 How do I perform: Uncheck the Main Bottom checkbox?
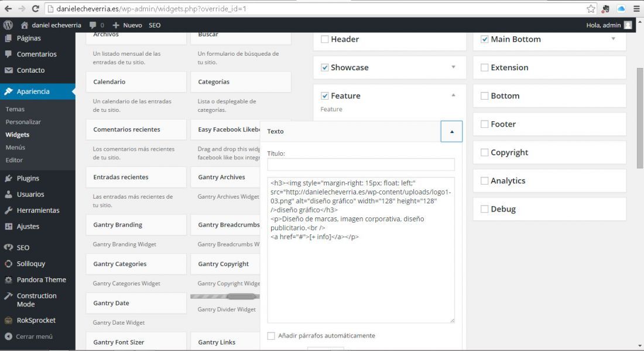(x=485, y=39)
